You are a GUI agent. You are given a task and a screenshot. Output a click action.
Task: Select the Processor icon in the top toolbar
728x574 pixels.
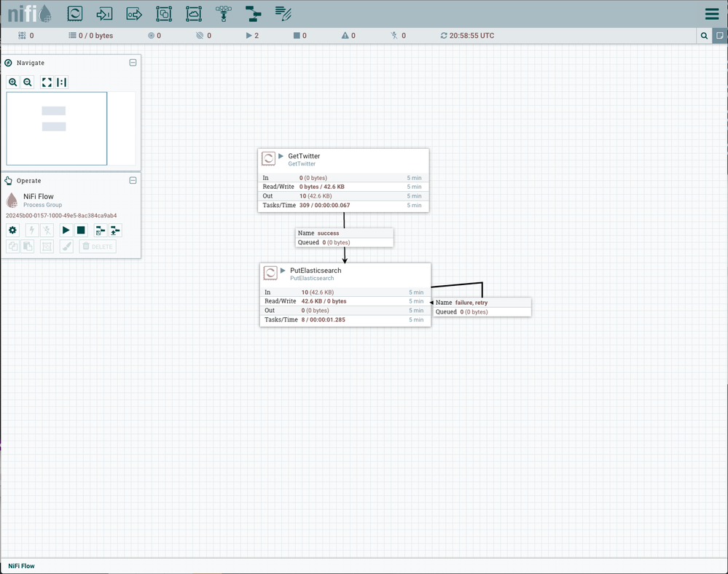(75, 13)
